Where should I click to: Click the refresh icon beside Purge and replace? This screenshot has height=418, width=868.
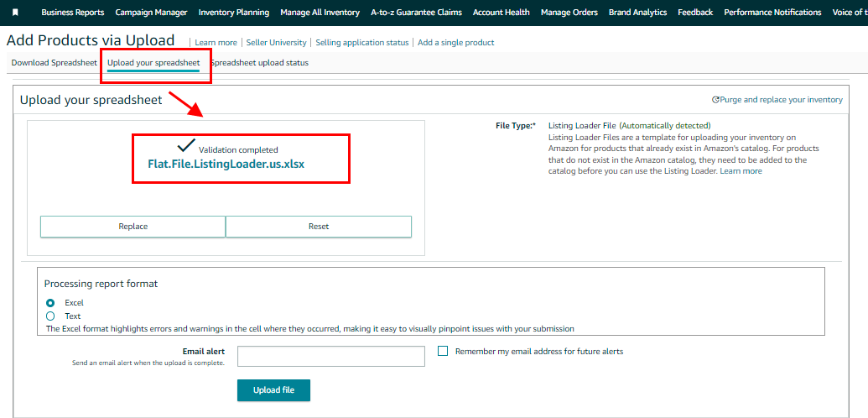click(x=715, y=100)
